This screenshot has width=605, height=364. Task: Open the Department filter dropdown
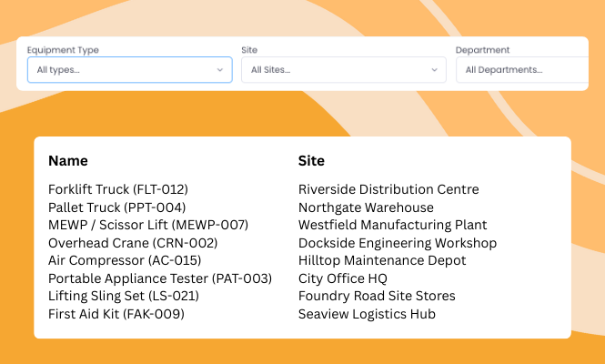pyautogui.click(x=523, y=70)
